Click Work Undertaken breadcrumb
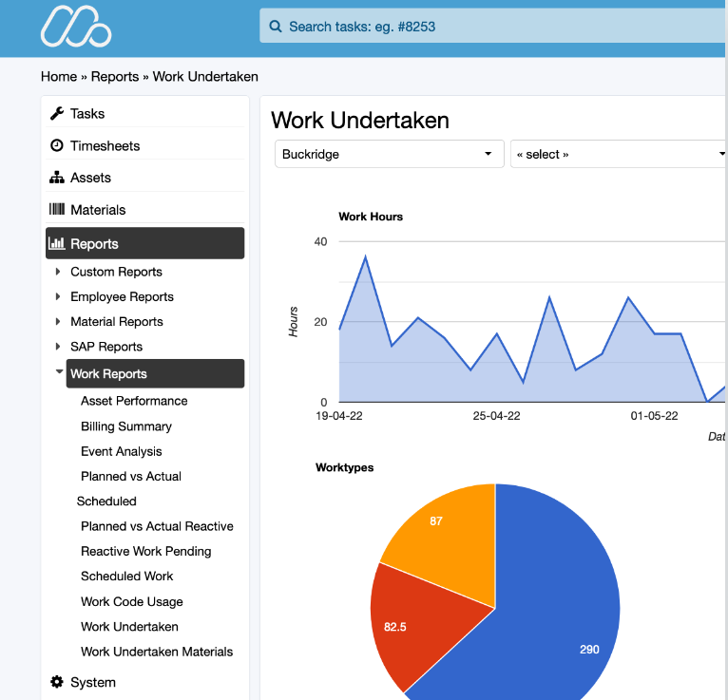This screenshot has height=700, width=728. click(x=205, y=77)
